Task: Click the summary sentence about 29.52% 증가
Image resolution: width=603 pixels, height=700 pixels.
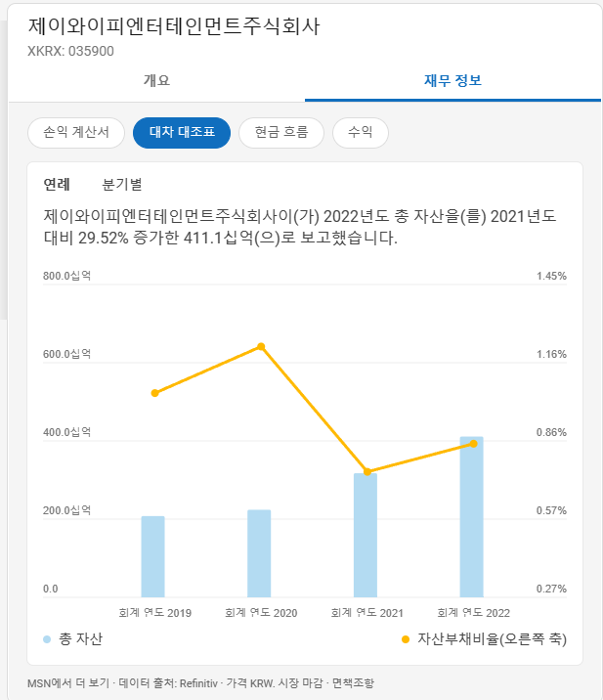Action: click(299, 227)
